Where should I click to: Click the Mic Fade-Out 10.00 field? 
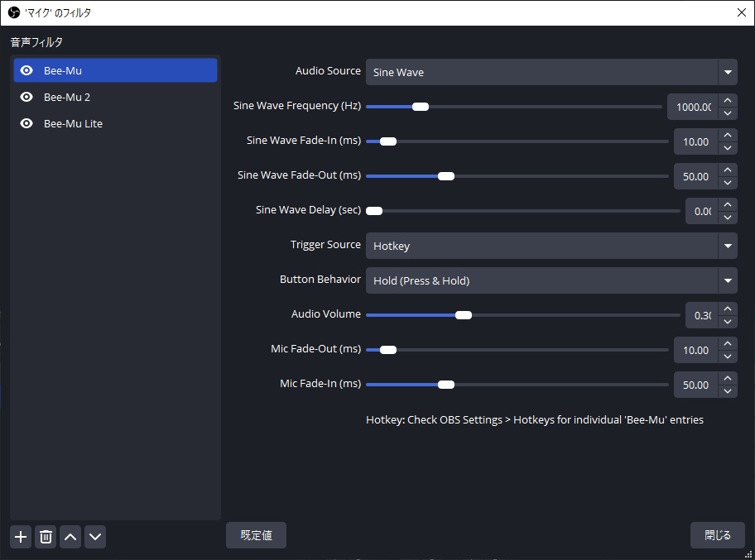coord(695,350)
